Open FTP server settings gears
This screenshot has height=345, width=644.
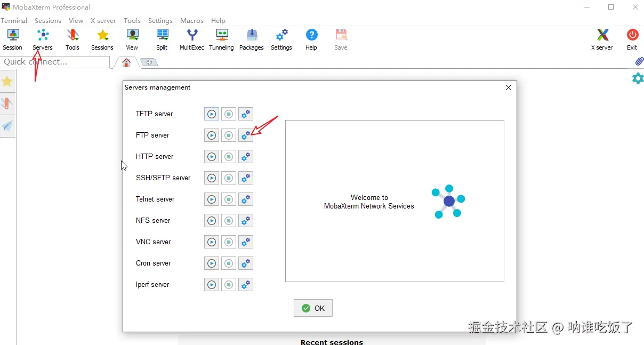click(246, 135)
